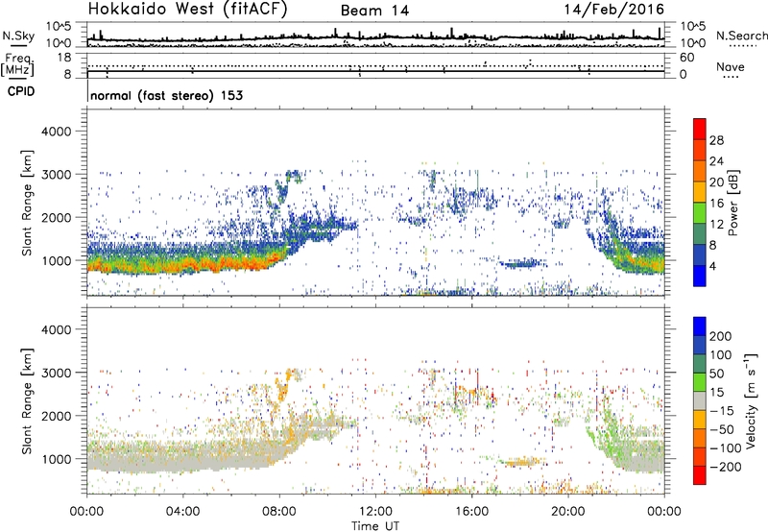Screen dimensions: 768x532
Task: Click the 4 label on Power colorbar
Action: tap(714, 266)
